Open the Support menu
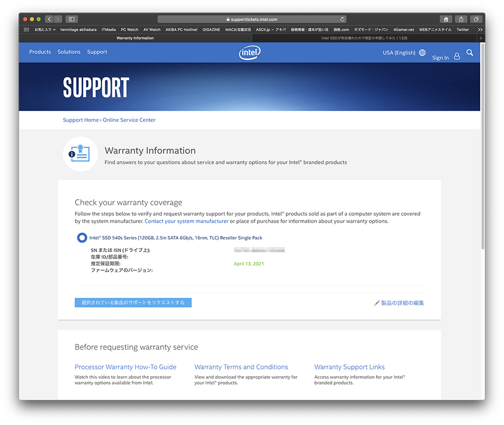The image size is (504, 425). tap(97, 52)
